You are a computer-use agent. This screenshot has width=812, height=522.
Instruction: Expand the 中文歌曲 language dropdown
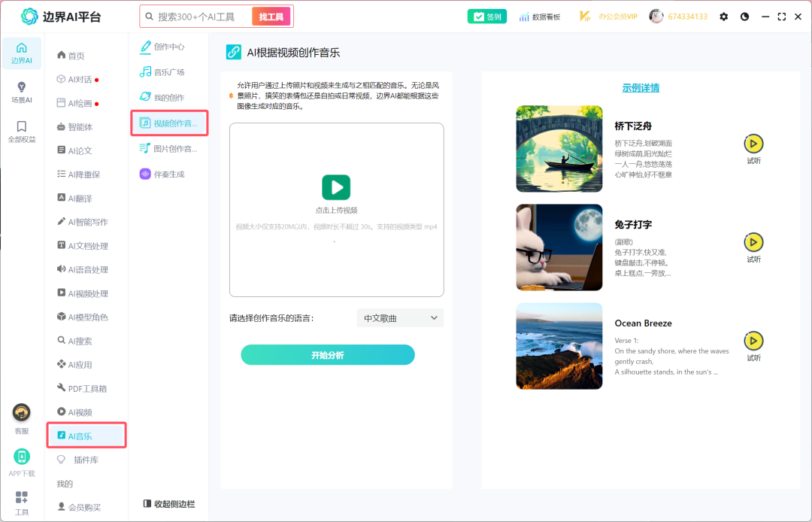coord(400,318)
